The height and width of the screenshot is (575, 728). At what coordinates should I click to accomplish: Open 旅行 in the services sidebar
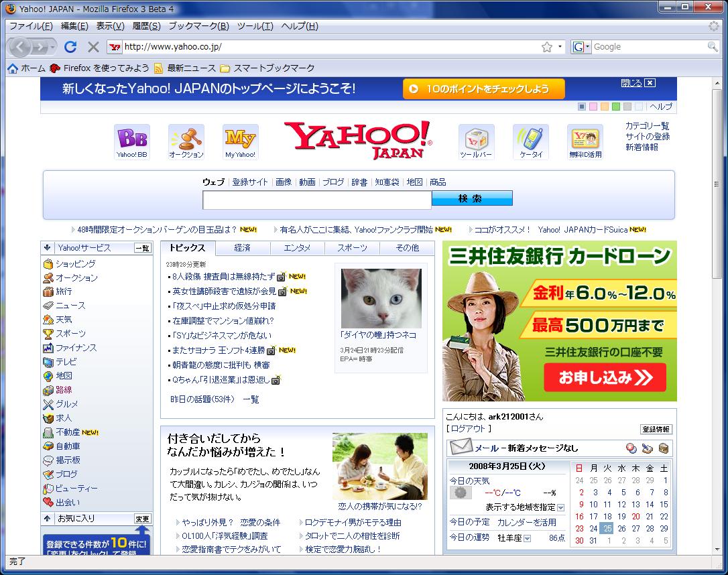click(64, 292)
